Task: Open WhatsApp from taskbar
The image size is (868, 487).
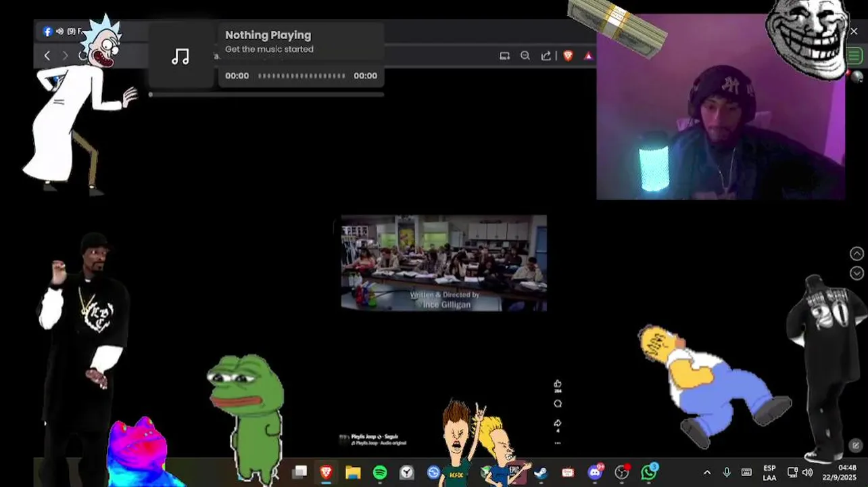Action: coord(649,472)
